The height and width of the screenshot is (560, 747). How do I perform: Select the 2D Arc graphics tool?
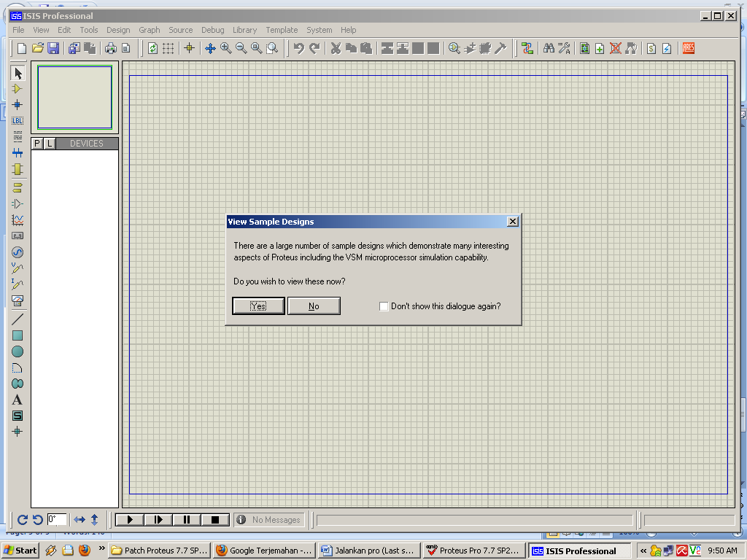click(x=18, y=367)
